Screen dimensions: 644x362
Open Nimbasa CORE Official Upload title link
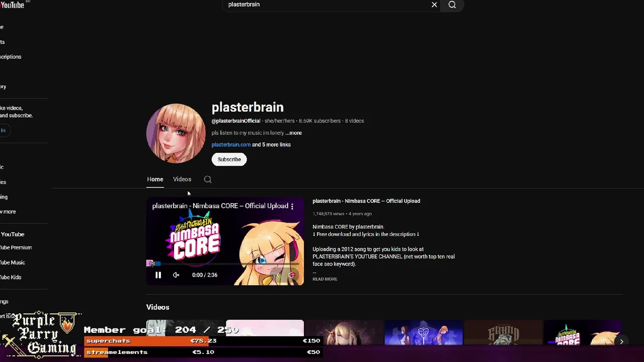click(366, 201)
